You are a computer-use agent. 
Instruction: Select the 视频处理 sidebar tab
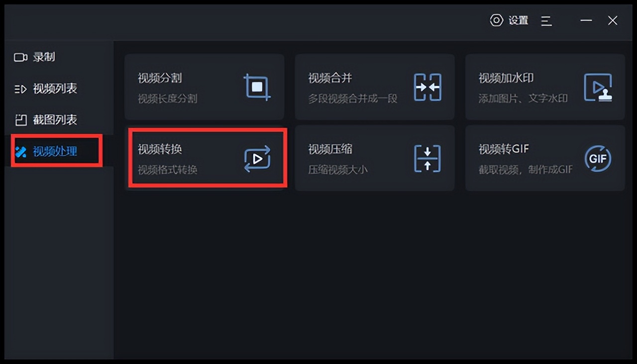(55, 151)
